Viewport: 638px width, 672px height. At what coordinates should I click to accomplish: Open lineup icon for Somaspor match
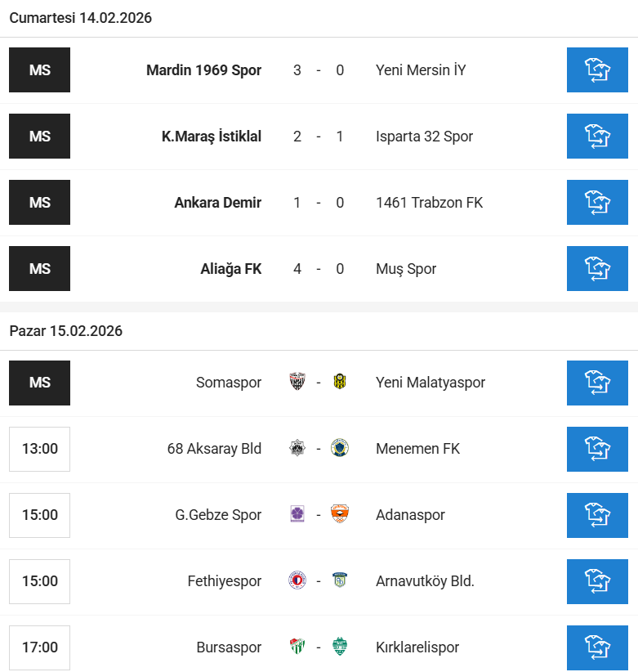(x=598, y=383)
